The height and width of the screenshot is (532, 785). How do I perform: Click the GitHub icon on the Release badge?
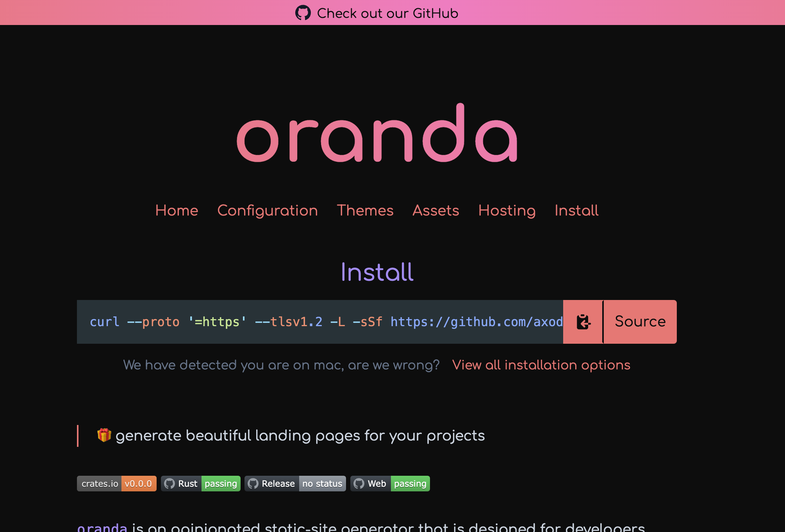point(254,484)
